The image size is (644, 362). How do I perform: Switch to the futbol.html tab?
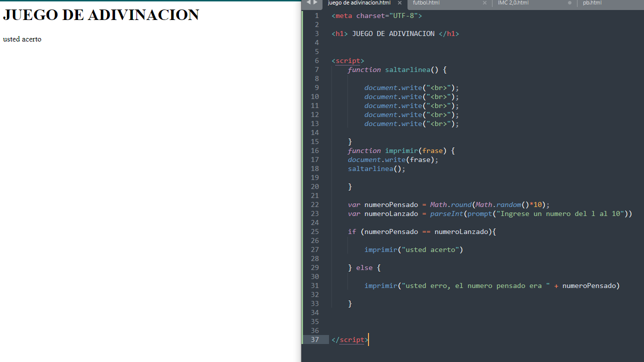[x=426, y=3]
